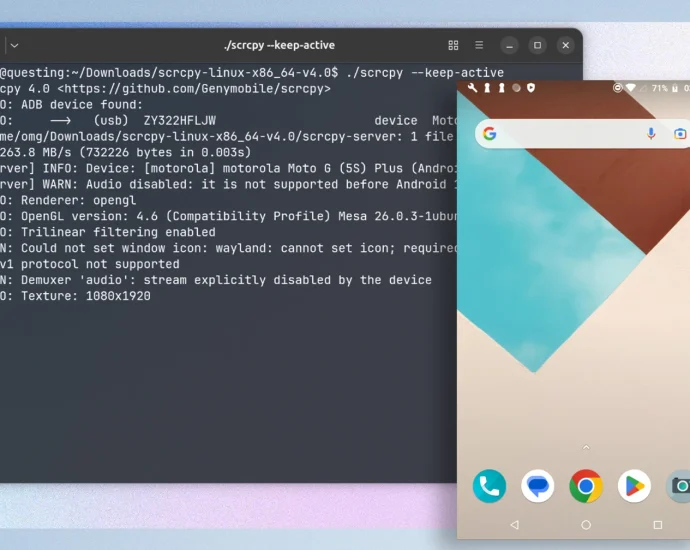Click the 'Trilinear filtering enabled' line

[118, 232]
